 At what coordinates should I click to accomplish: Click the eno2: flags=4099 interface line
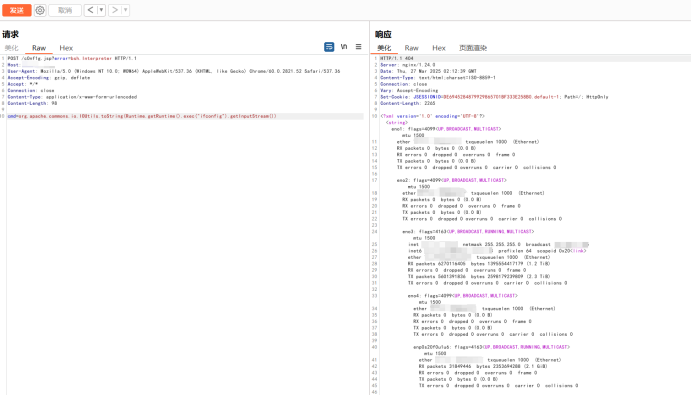(x=452, y=180)
